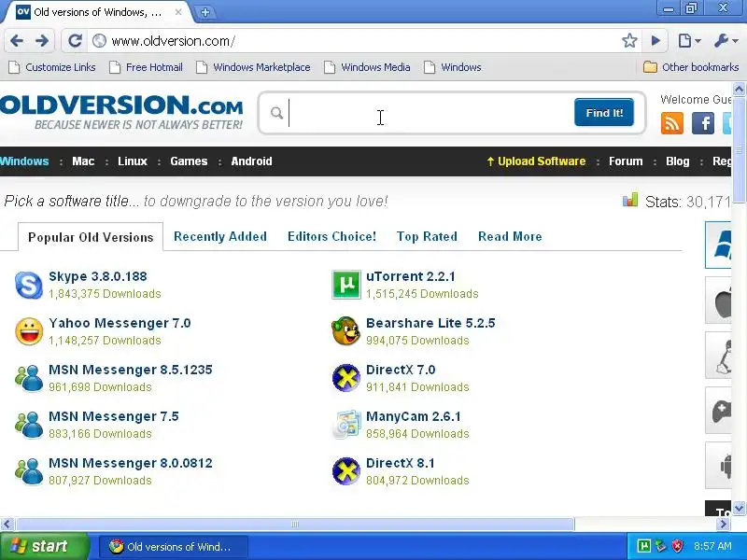The image size is (747, 560).
Task: Open DirectX 7.0 link
Action: (x=401, y=370)
